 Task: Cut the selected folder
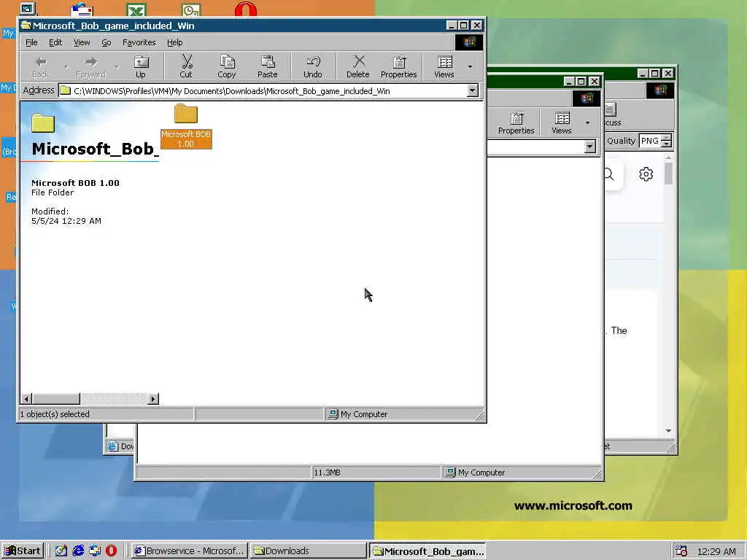[186, 66]
